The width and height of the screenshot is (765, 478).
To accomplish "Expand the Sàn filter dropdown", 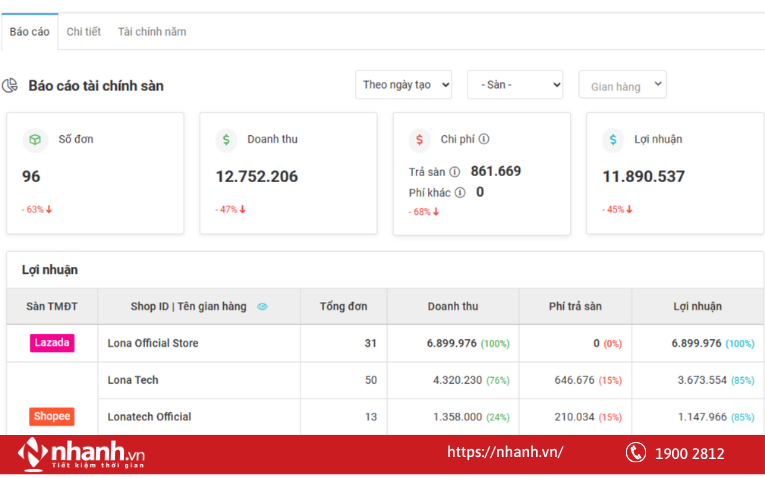I will point(515,85).
